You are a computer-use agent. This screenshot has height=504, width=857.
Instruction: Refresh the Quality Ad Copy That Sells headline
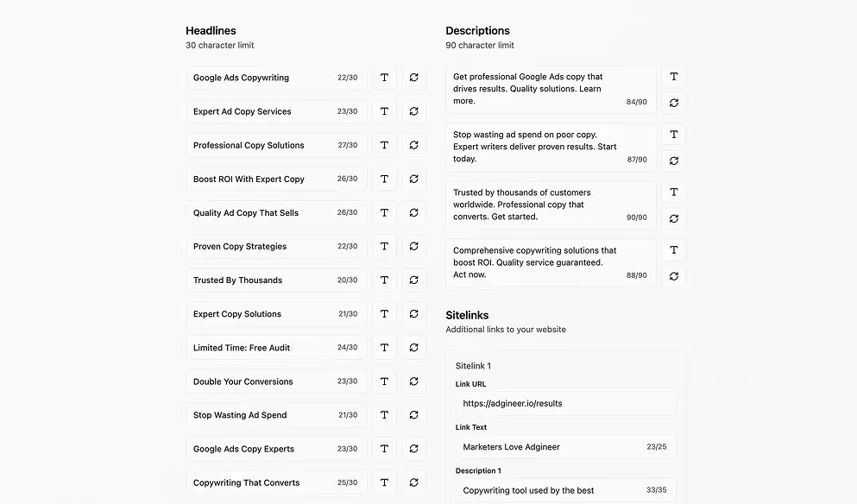(x=413, y=212)
